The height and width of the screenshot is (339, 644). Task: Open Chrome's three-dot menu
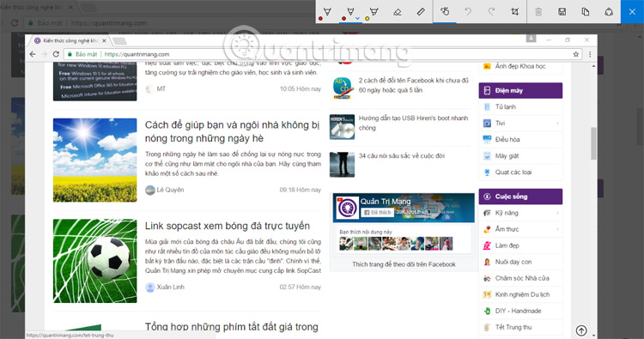(590, 54)
